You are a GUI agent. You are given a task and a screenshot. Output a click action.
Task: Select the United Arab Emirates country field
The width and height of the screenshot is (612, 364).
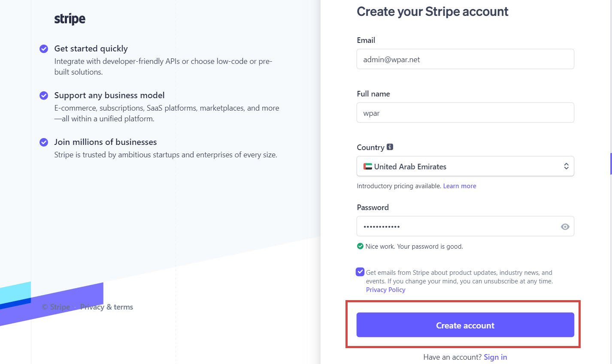click(x=465, y=166)
